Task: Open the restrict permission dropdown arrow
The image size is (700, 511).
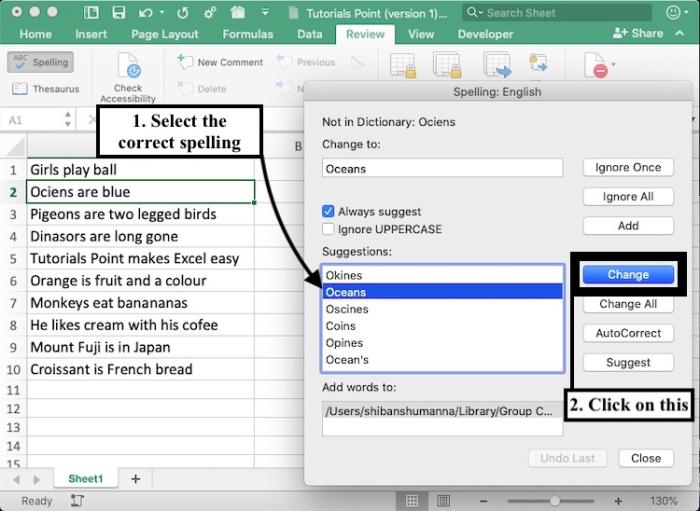Action: 613,65
